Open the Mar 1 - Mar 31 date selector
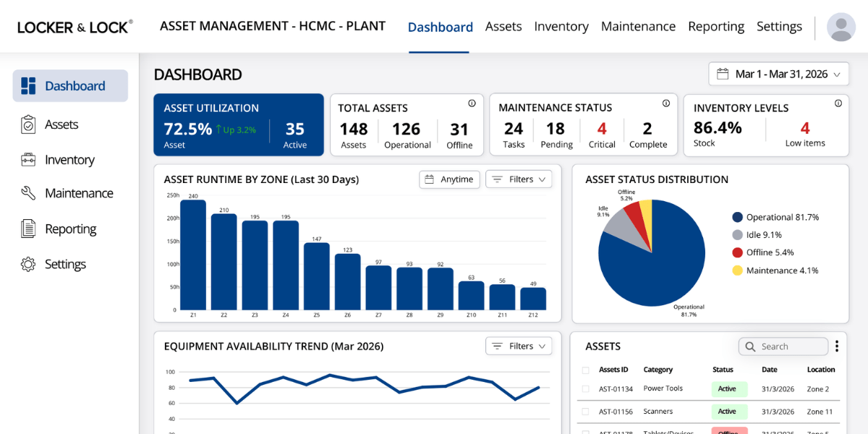Screen dimensions: 868x434 [x=778, y=73]
